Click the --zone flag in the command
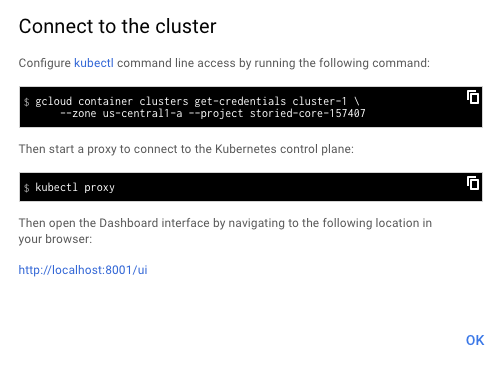 [78, 114]
